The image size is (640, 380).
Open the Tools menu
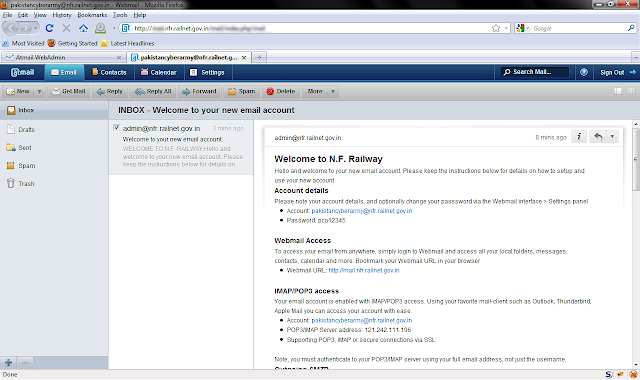coord(120,15)
